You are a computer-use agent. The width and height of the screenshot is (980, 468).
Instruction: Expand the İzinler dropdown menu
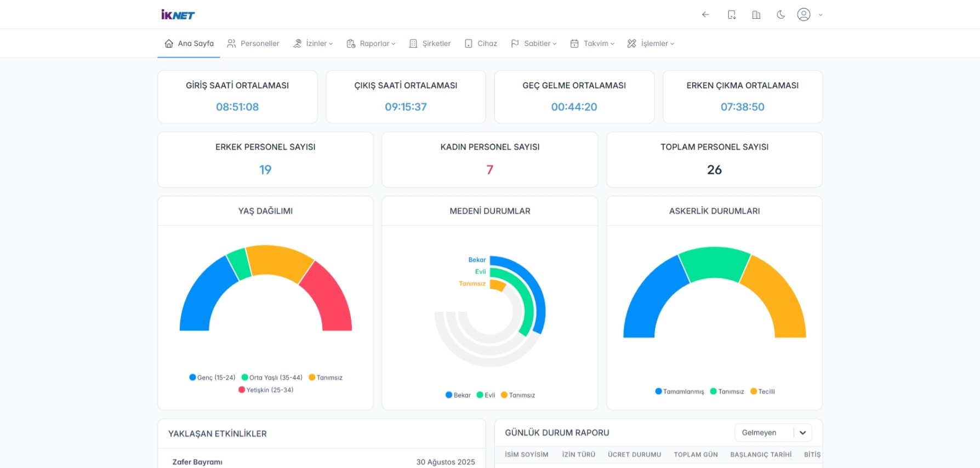[x=313, y=43]
